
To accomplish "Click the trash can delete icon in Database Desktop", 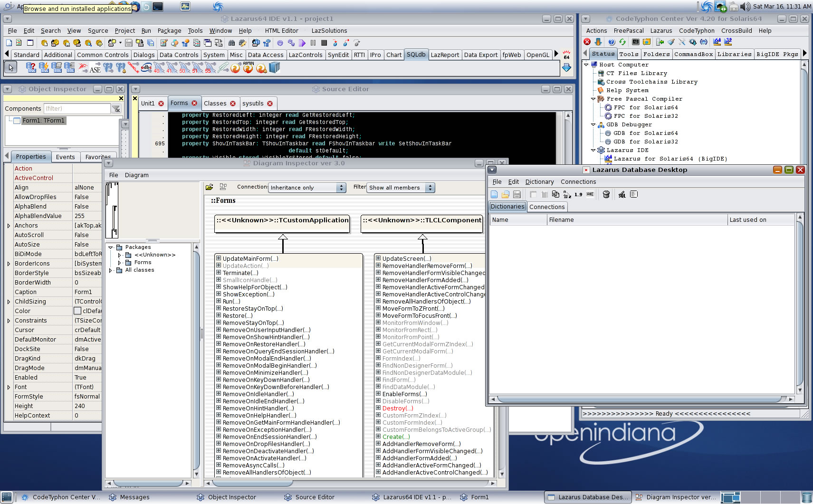I will coord(606,194).
